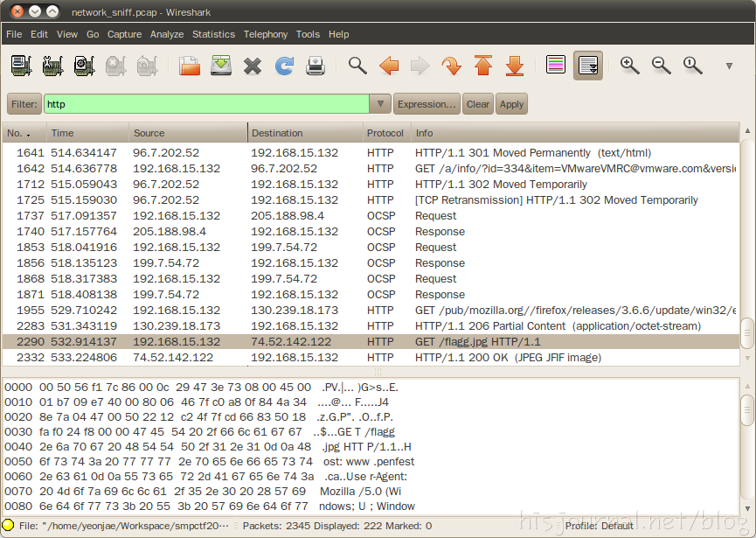The image size is (756, 538).
Task: Click the Expression... button
Action: pyautogui.click(x=427, y=104)
